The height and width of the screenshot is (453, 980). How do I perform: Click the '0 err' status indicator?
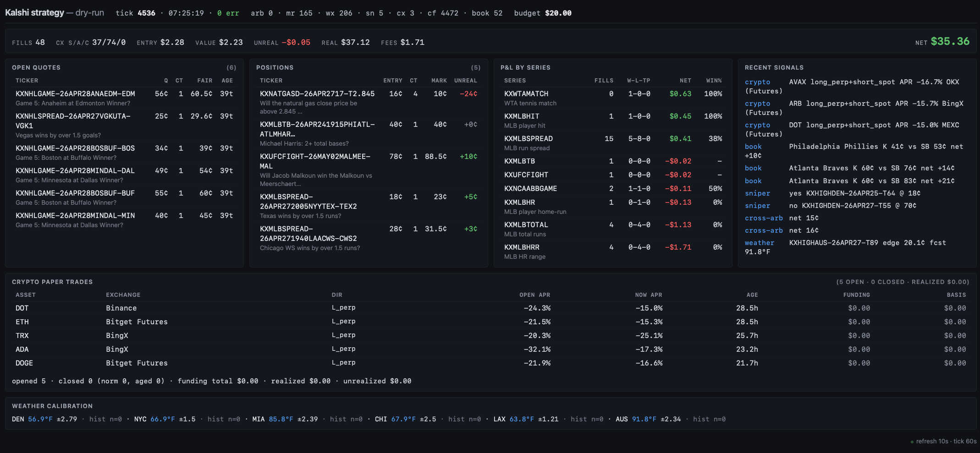[228, 13]
